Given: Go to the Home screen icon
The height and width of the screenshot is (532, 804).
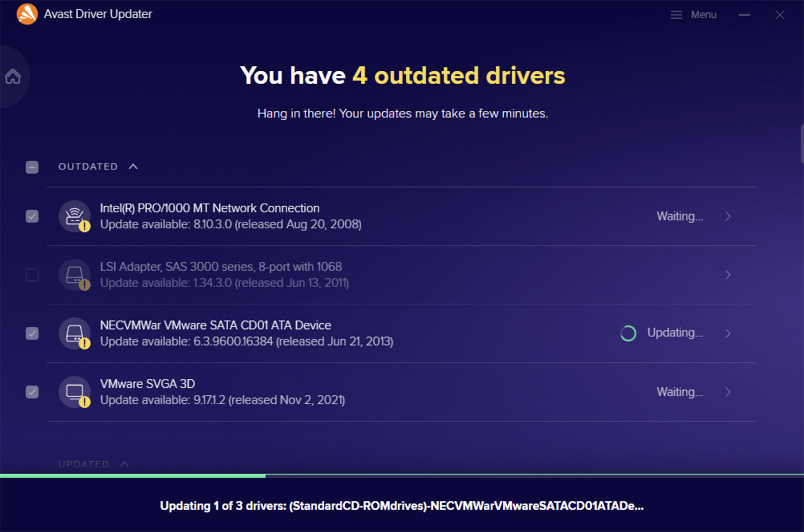Looking at the screenshot, I should pos(13,77).
